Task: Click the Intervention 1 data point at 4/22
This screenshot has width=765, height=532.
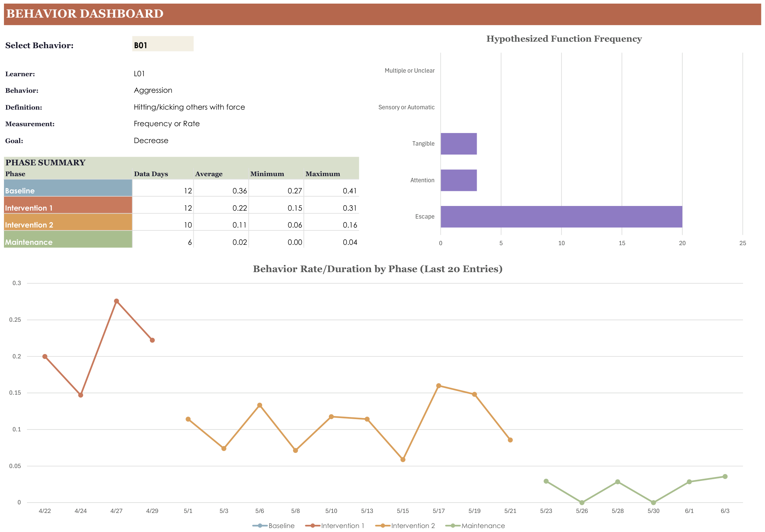Action: (x=45, y=357)
